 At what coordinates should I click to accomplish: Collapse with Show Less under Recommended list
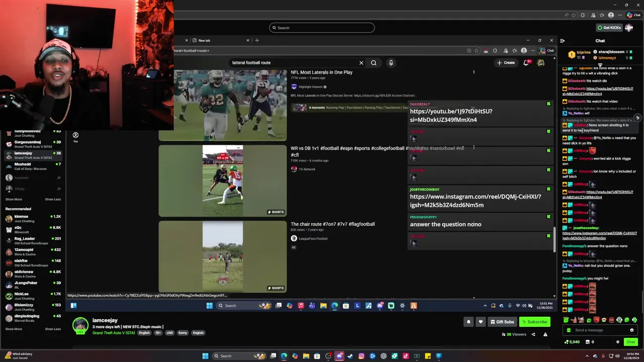[53, 329]
